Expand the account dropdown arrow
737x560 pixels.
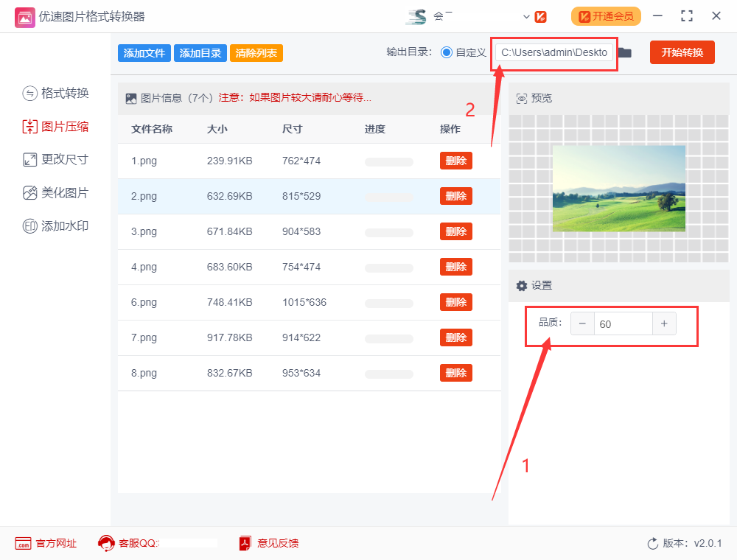[x=526, y=15]
